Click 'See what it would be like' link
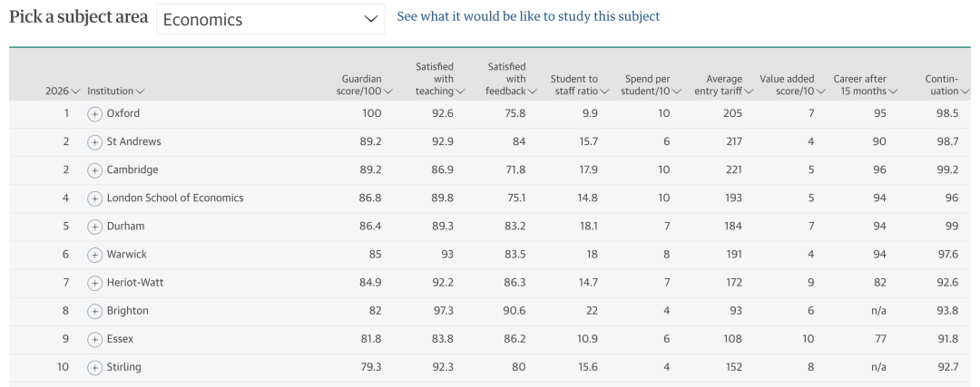Viewport: 980px width, 387px height. click(528, 16)
